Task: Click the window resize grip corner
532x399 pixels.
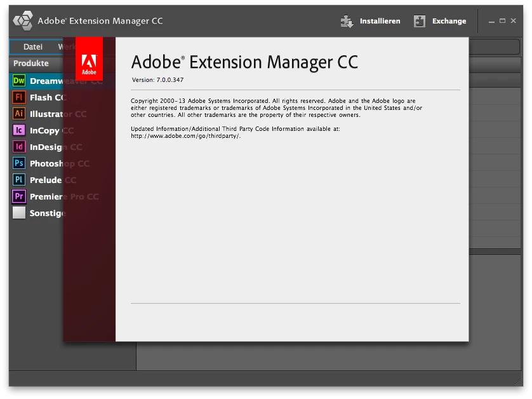Action: (x=519, y=382)
